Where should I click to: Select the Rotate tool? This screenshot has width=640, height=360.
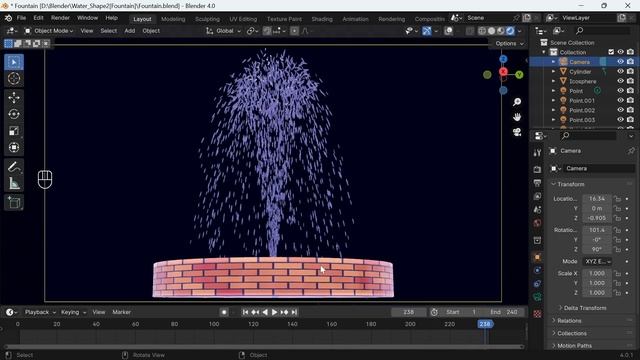point(14,114)
